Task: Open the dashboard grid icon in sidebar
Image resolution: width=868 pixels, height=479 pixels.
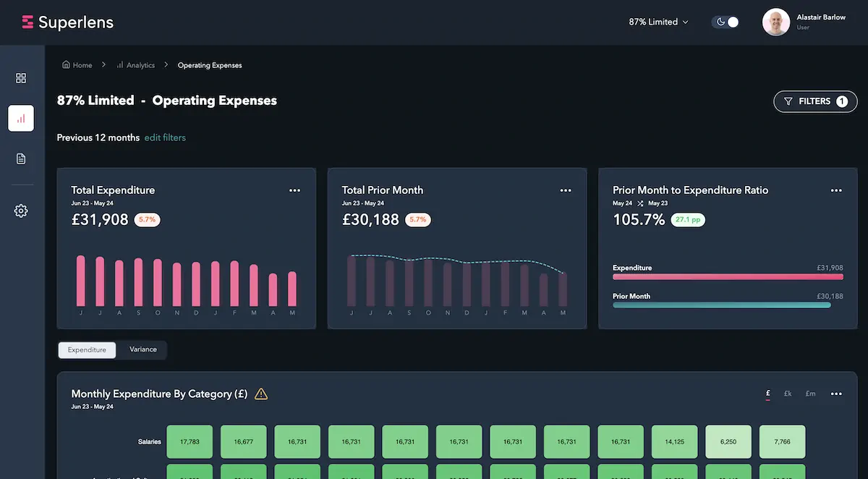Action: [x=21, y=78]
